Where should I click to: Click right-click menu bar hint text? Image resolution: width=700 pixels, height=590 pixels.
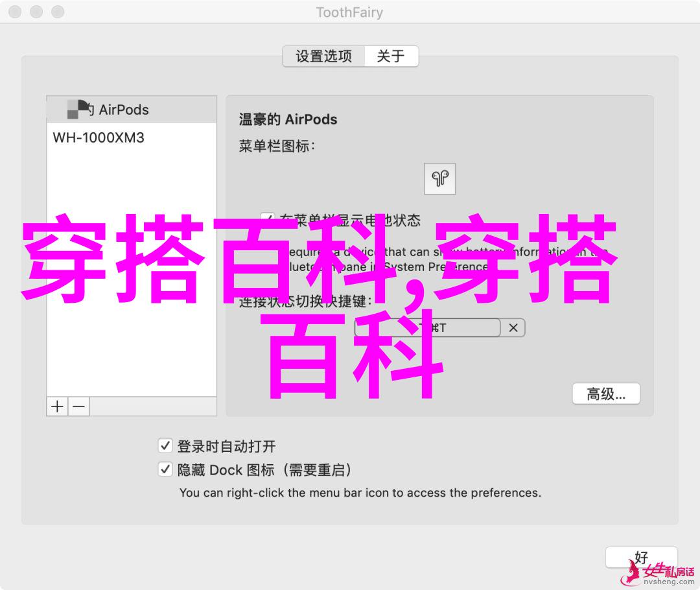(360, 493)
